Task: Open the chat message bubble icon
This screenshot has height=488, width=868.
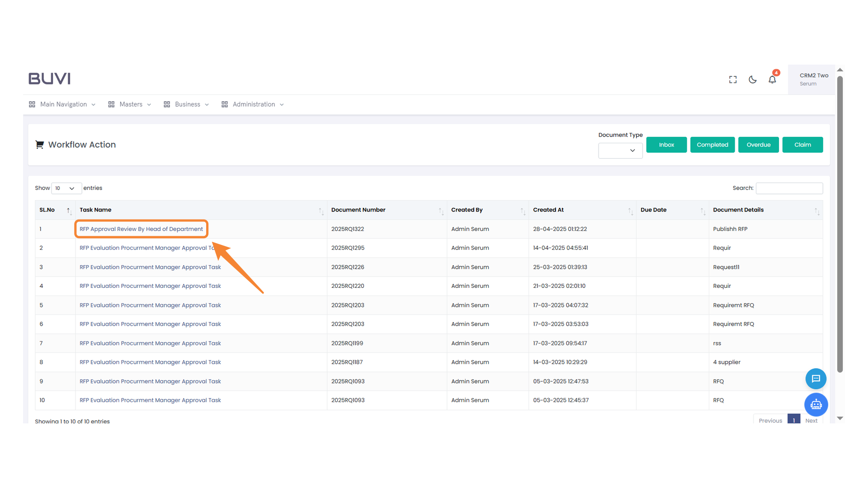Action: [x=816, y=379]
